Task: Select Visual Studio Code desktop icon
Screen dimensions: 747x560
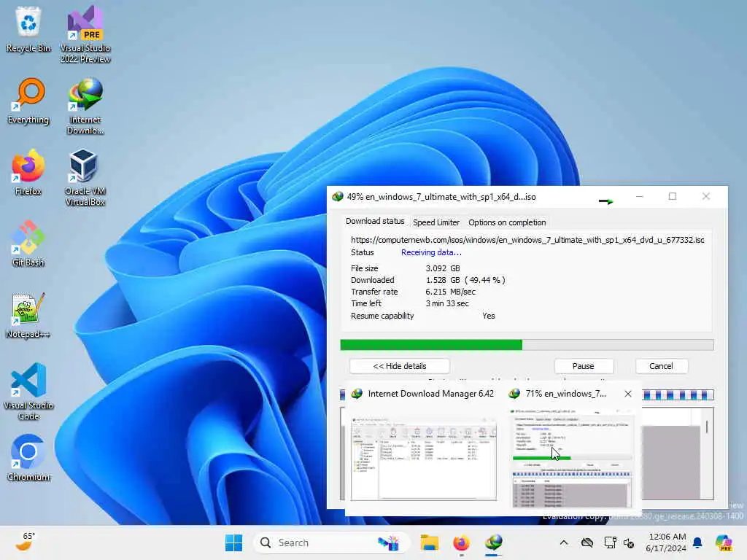Action: coord(28,392)
